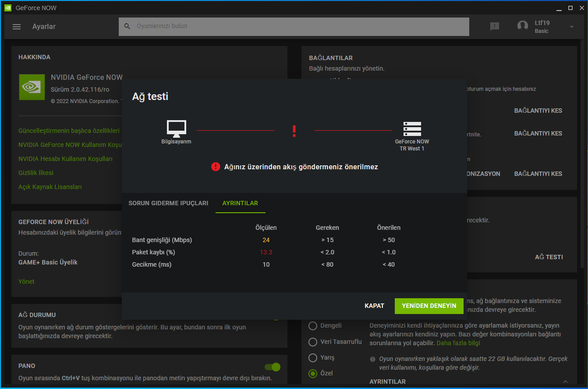
Task: Click the GAME+ Basic Üyelik status text
Action: pos(48,262)
